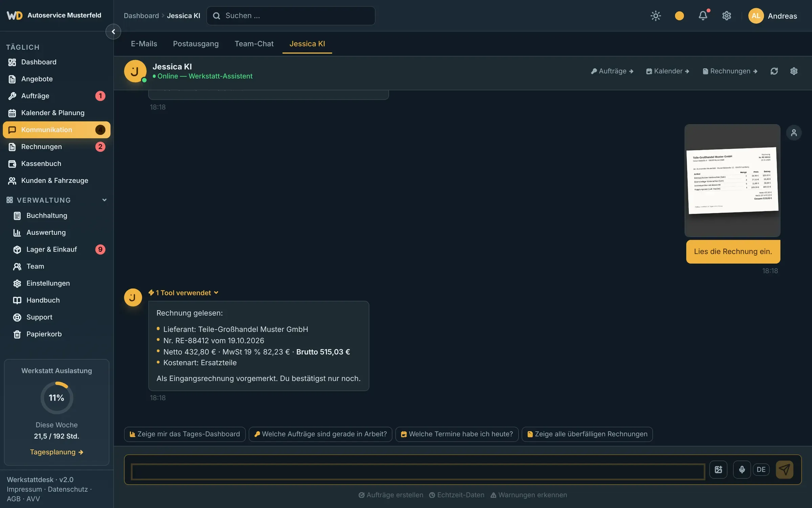The height and width of the screenshot is (508, 812).
Task: Ask 'Zeige mir das Tages-Dashboard'
Action: point(185,434)
